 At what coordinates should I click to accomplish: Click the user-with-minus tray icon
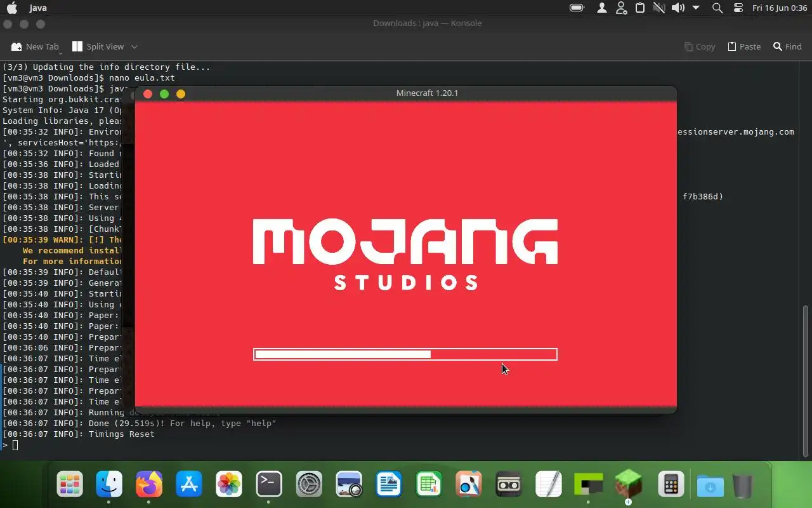click(x=621, y=8)
